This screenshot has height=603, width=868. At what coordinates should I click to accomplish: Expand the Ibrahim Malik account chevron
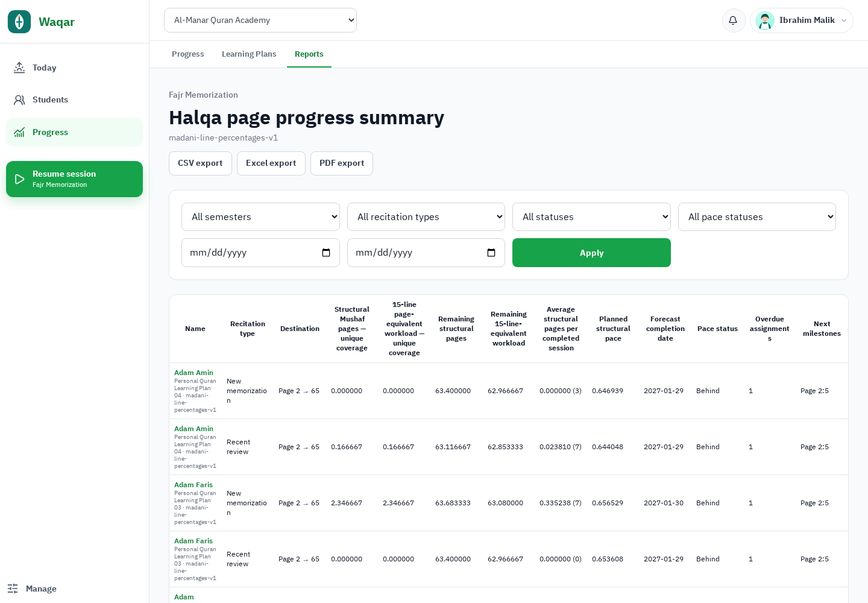(844, 21)
